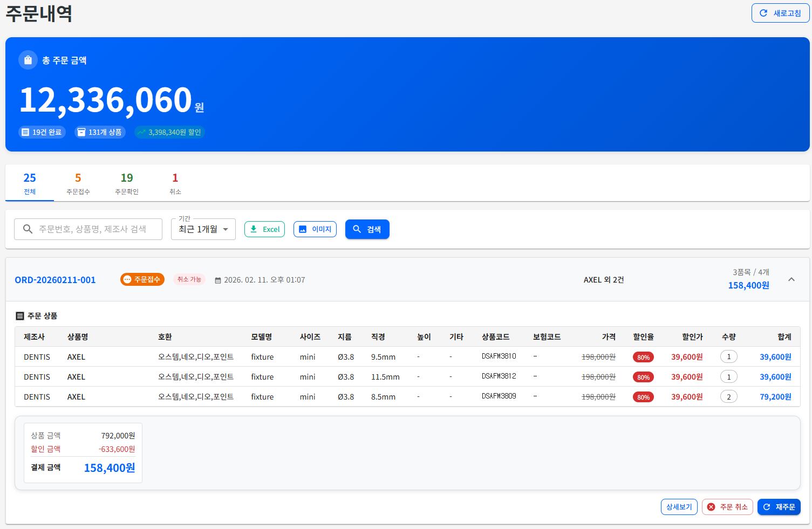Image resolution: width=812 pixels, height=529 pixels.
Task: Click the trend icon in the 3,398,340원 할인 chip
Action: (141, 132)
